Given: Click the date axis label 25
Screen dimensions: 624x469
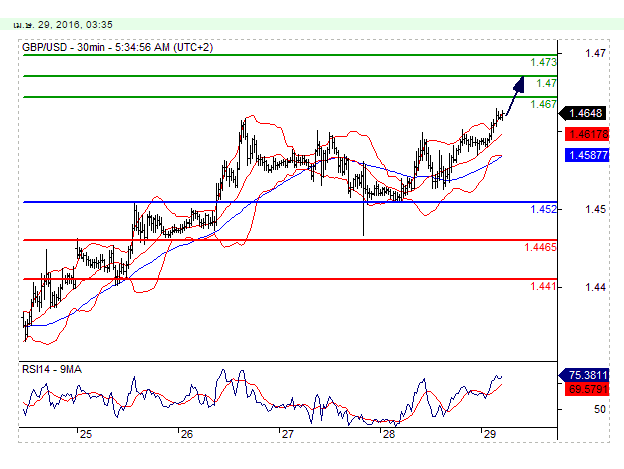Looking at the screenshot, I should point(86,434).
